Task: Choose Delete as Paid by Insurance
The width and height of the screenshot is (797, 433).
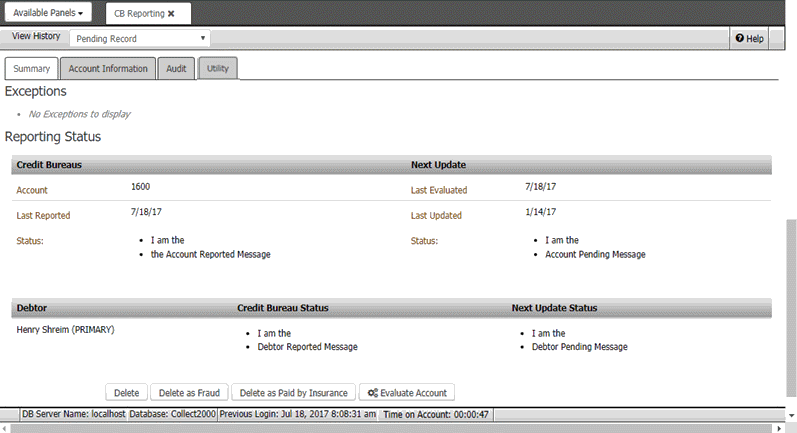Action: pyautogui.click(x=293, y=393)
